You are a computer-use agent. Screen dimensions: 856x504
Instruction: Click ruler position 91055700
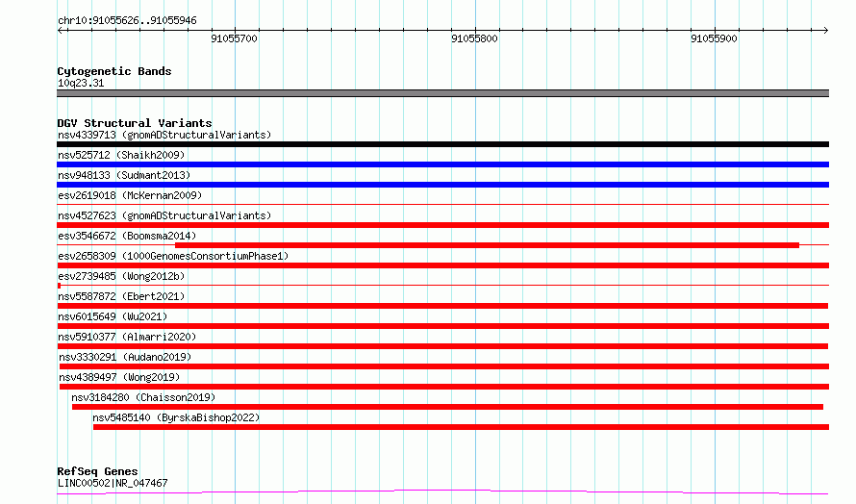pyautogui.click(x=235, y=38)
